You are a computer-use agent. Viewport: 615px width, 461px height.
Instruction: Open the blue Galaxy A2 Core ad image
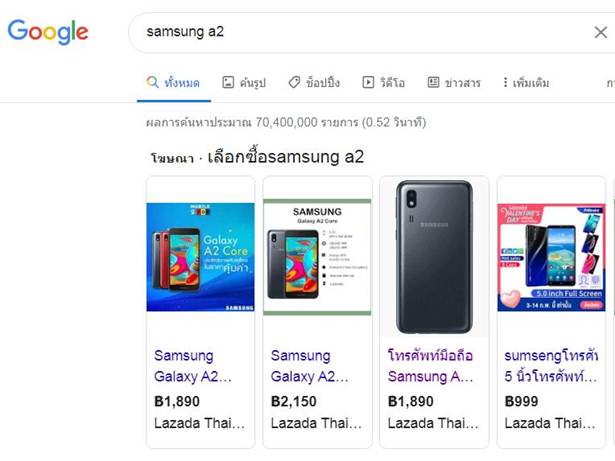tap(200, 257)
